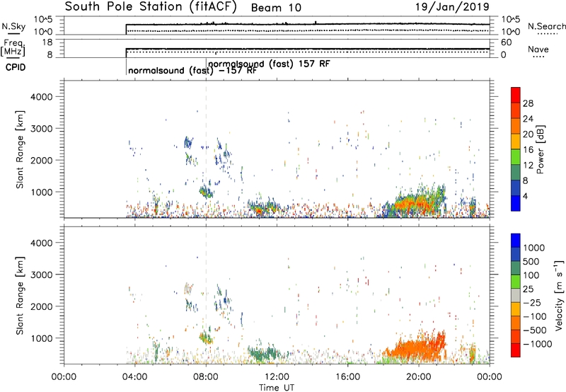The width and height of the screenshot is (566, 392).
Task: Click the power echo patch just before 08:00 at 1000 km
Action: [x=207, y=191]
